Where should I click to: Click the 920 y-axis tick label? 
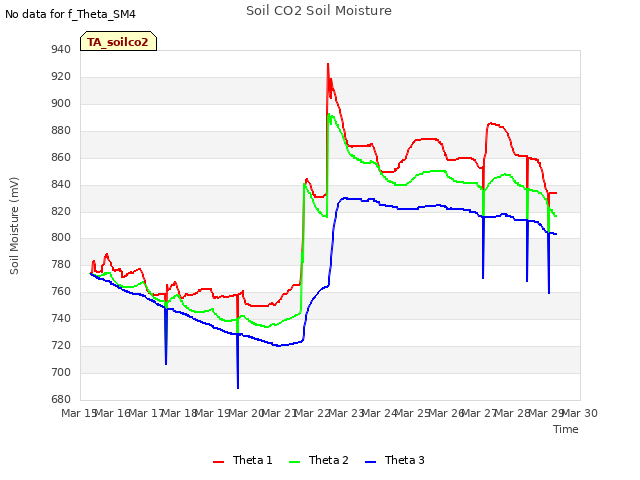(x=61, y=76)
